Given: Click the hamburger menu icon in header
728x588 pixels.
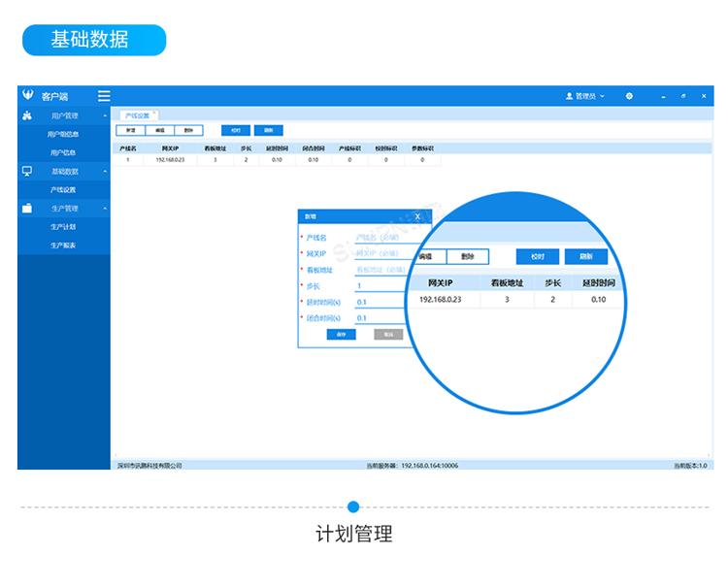Looking at the screenshot, I should point(104,96).
